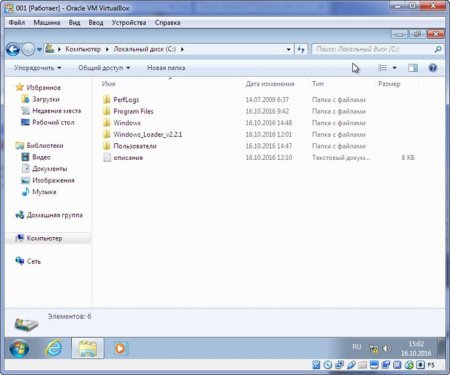450x375 pixels.
Task: Open the Устройства menu
Action: pyautogui.click(x=129, y=23)
